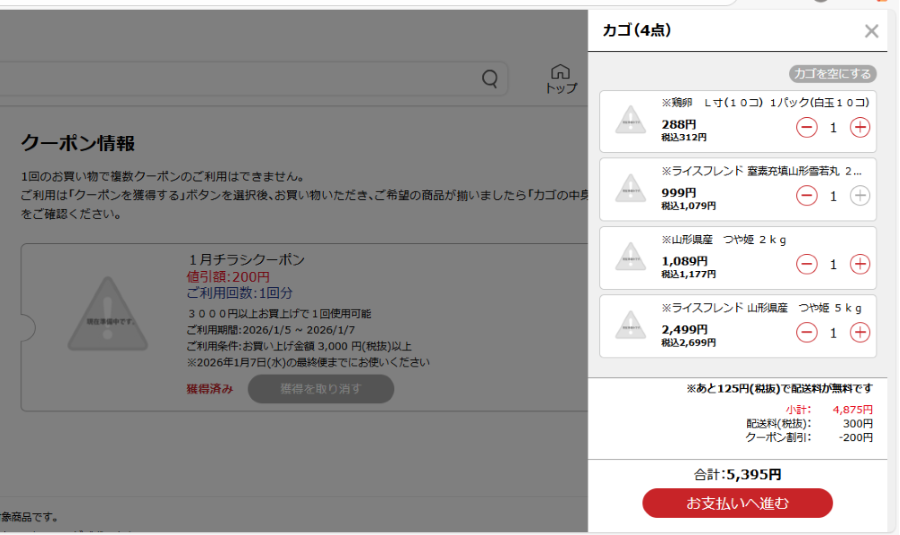
Task: Increase quantity of 鶏卵 L寸 eggs
Action: click(859, 128)
